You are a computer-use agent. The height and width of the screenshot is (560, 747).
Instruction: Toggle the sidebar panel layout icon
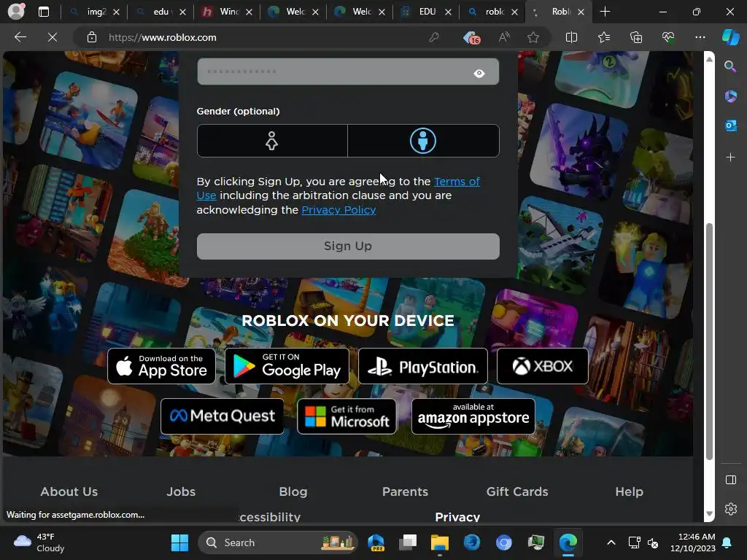point(730,480)
